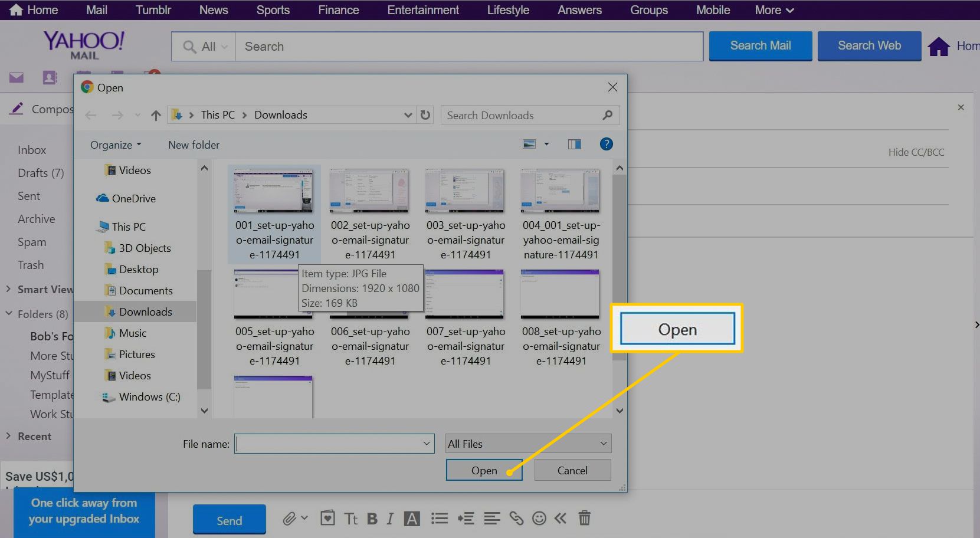Insert a link with the chain icon

click(x=516, y=519)
